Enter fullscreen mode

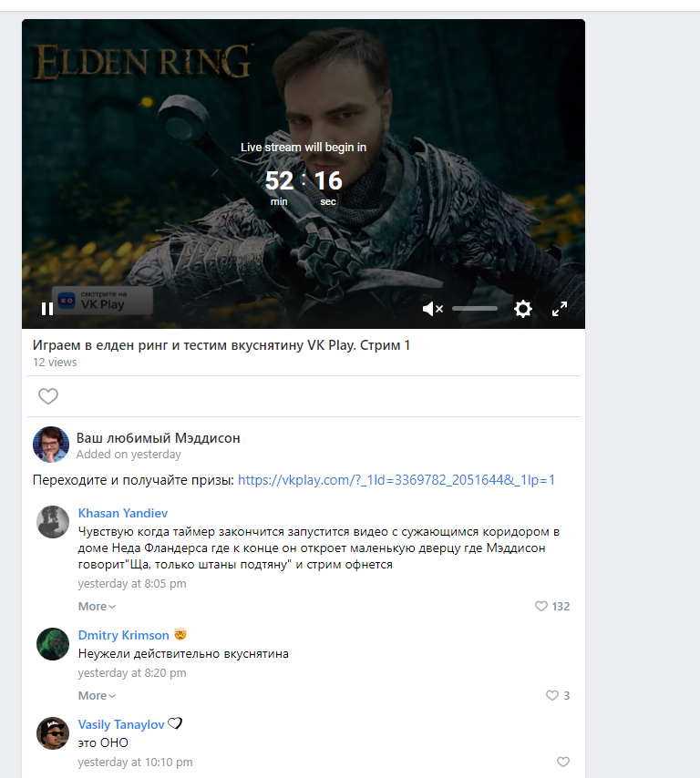point(560,309)
